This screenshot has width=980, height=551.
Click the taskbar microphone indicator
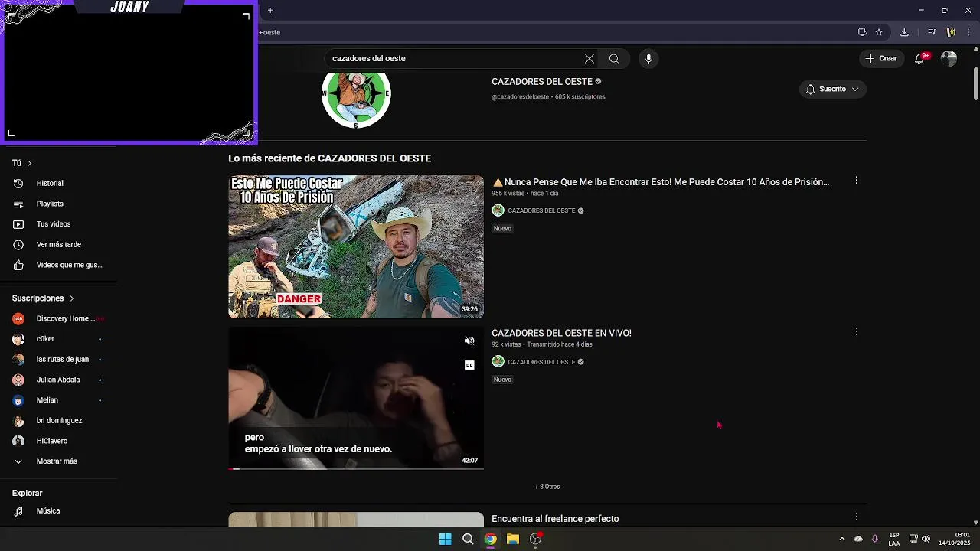click(x=874, y=539)
